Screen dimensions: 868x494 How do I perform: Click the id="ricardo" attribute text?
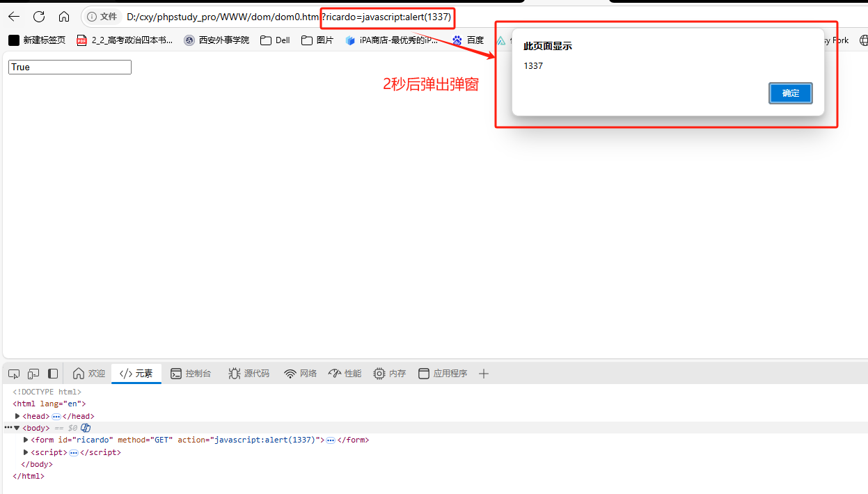click(86, 440)
